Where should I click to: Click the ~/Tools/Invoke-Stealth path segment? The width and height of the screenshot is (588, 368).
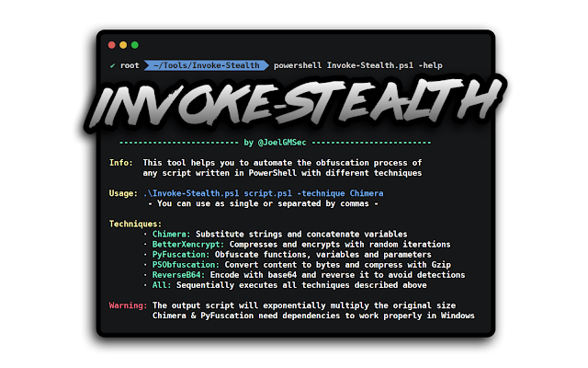(207, 65)
